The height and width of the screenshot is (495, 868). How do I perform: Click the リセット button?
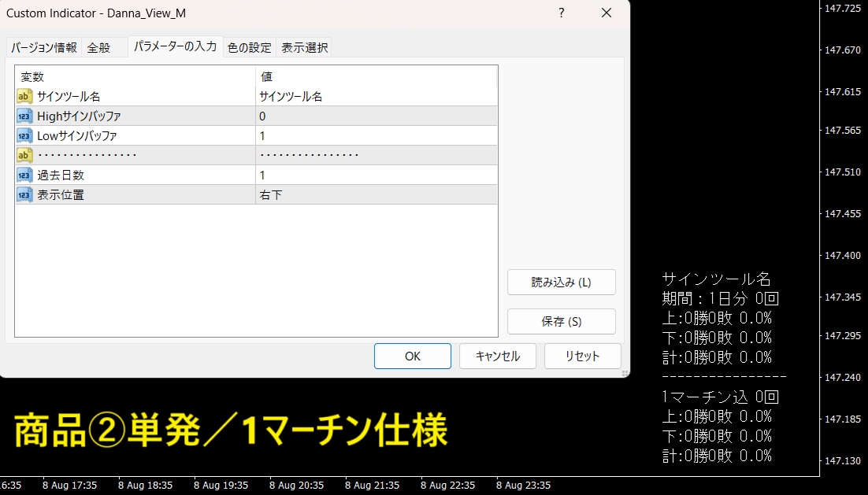[582, 356]
